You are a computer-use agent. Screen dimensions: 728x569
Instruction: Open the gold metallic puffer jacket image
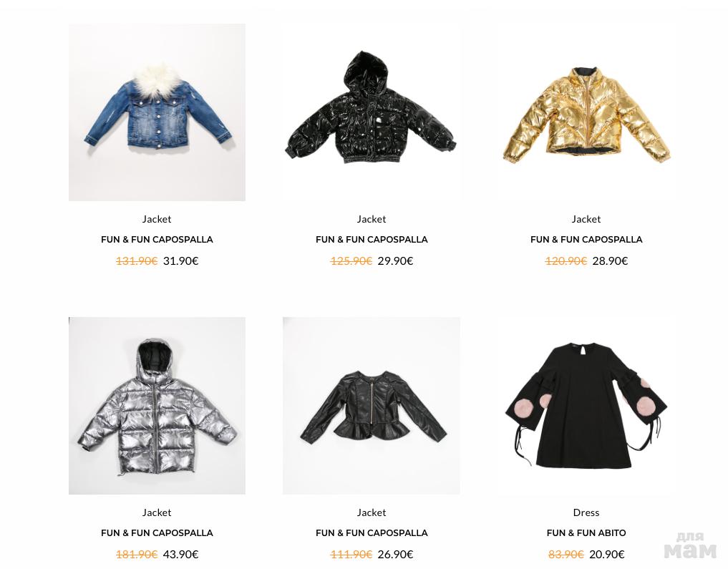click(x=586, y=112)
